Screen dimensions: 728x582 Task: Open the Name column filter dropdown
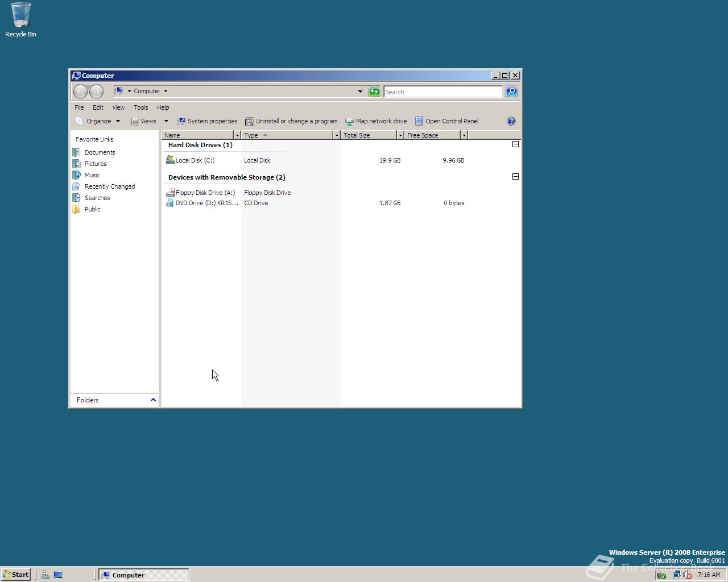[237, 135]
